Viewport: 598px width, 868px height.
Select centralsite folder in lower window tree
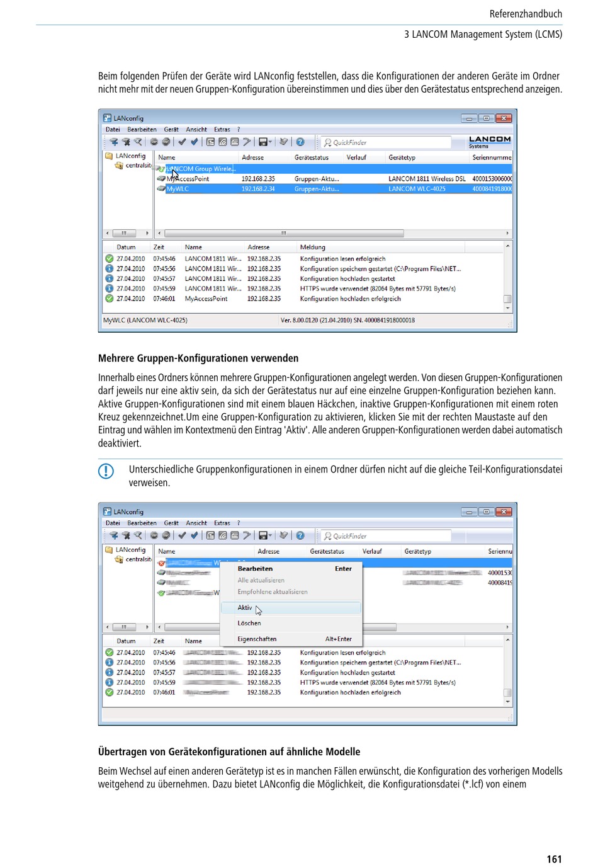click(x=133, y=559)
